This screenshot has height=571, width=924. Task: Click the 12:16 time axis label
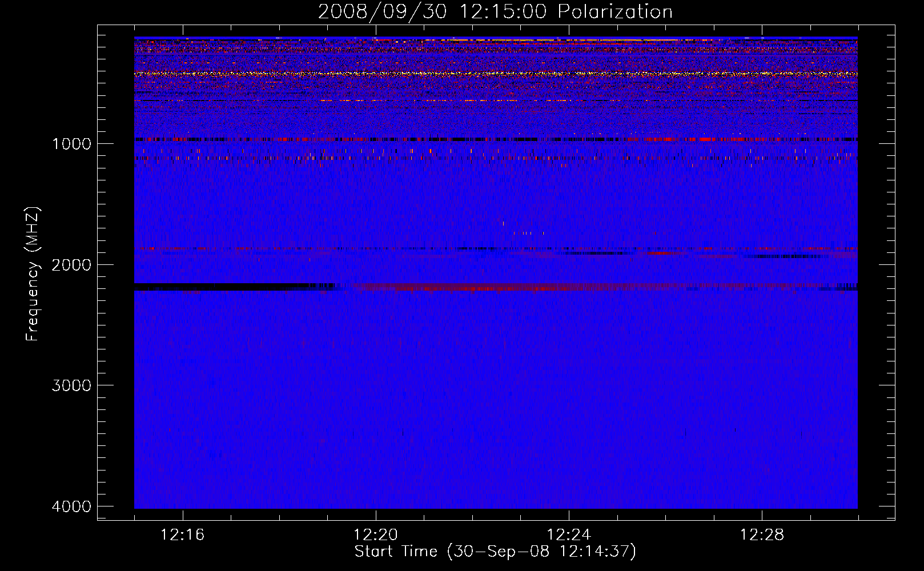coord(183,535)
